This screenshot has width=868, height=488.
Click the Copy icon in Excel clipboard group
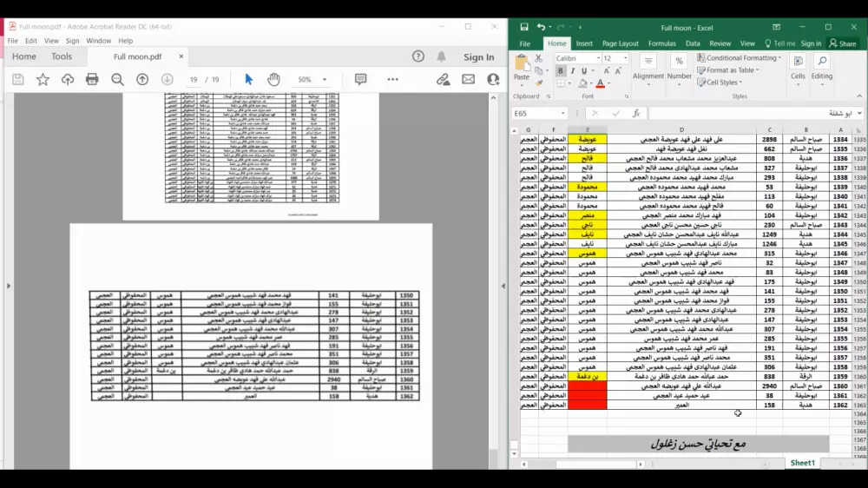[x=538, y=70]
